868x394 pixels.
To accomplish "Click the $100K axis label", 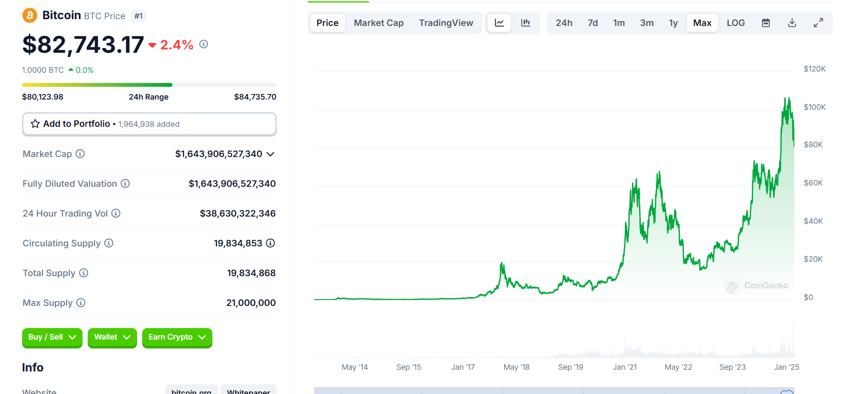I will coord(814,107).
